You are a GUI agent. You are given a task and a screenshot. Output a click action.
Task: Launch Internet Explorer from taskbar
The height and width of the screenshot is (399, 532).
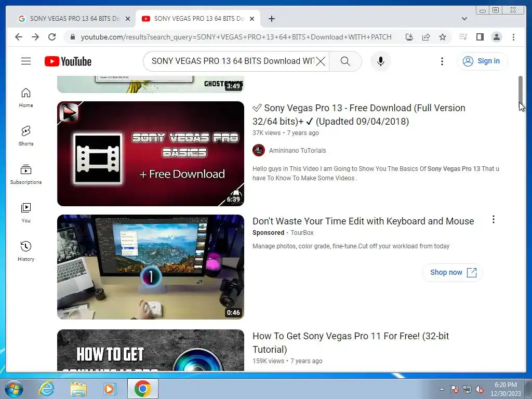(x=46, y=389)
